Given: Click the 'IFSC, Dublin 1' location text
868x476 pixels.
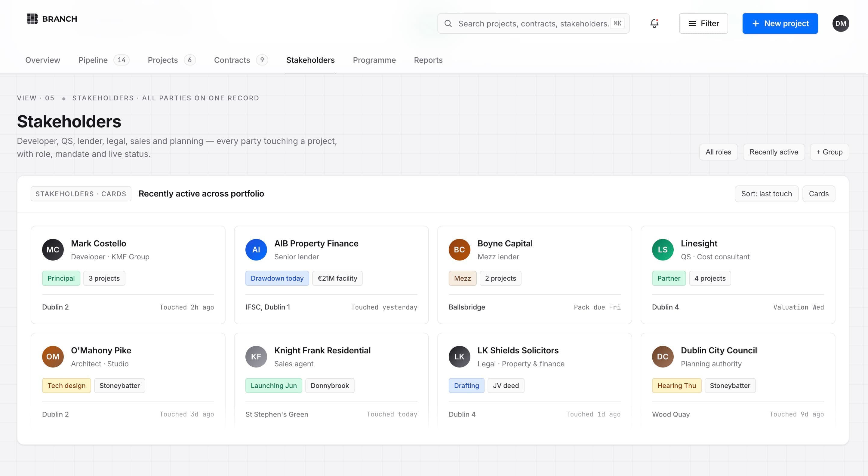Looking at the screenshot, I should tap(268, 307).
